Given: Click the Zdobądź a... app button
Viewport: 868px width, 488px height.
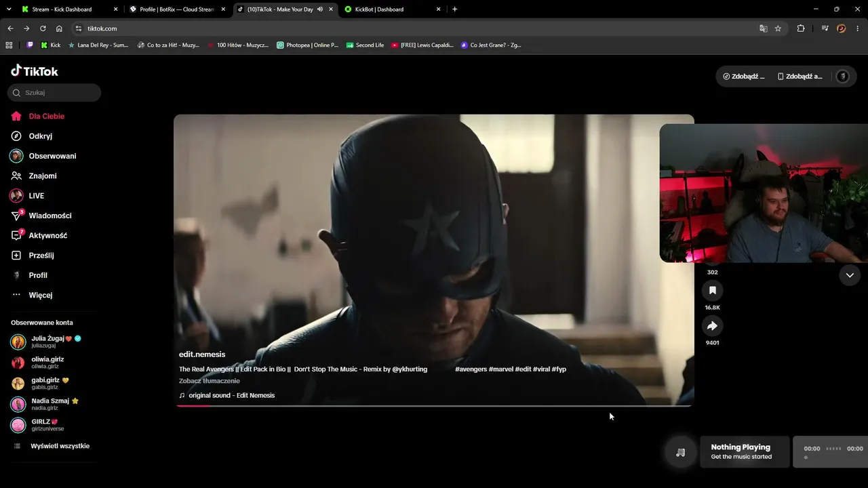Looking at the screenshot, I should point(800,77).
